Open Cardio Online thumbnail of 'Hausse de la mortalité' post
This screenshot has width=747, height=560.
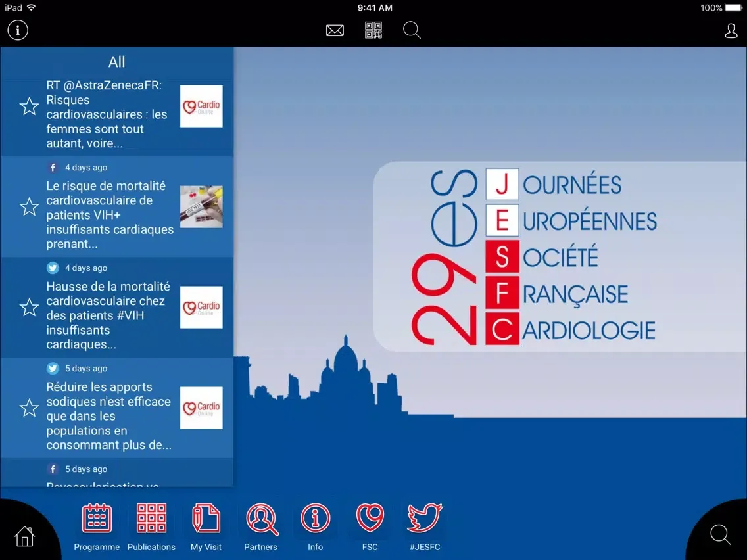tap(201, 307)
